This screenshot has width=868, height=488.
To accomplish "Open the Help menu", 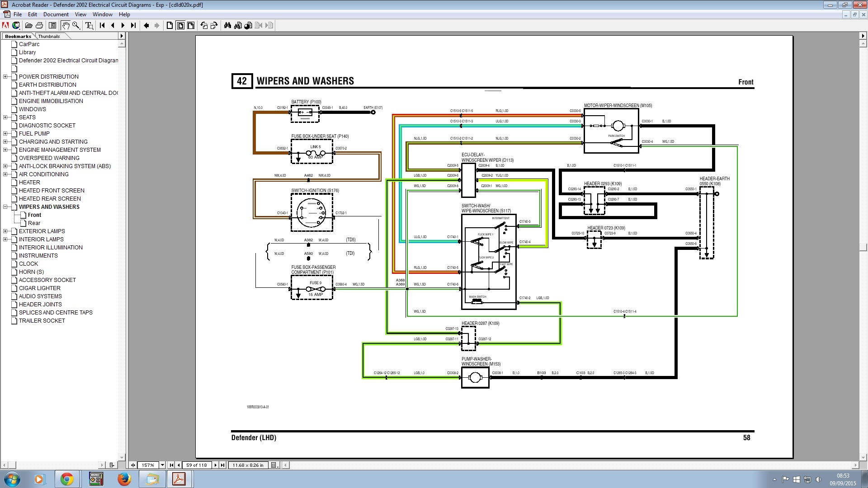I will [x=124, y=14].
